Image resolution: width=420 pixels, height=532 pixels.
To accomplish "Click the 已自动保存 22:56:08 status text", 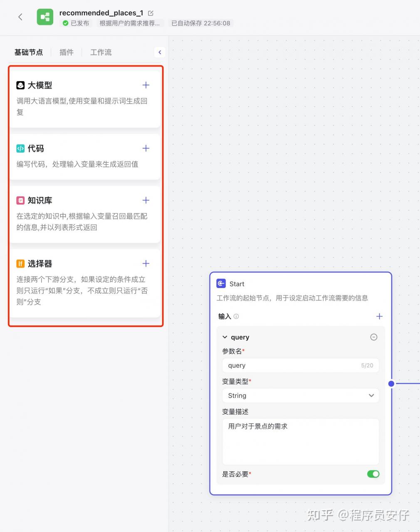I will [201, 23].
